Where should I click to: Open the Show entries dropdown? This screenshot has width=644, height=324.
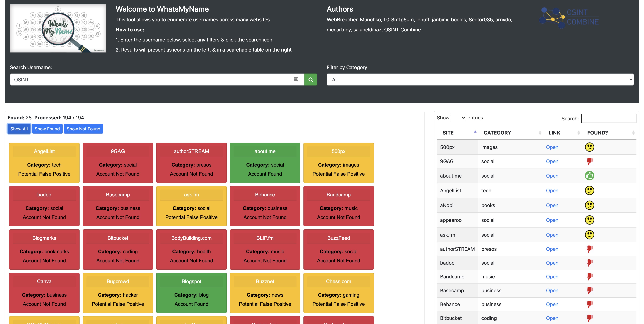coord(458,117)
